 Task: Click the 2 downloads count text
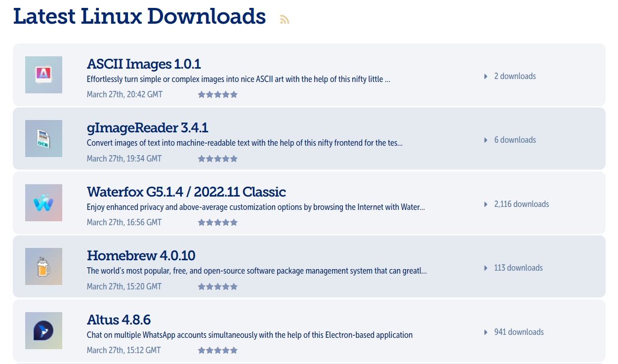(515, 76)
